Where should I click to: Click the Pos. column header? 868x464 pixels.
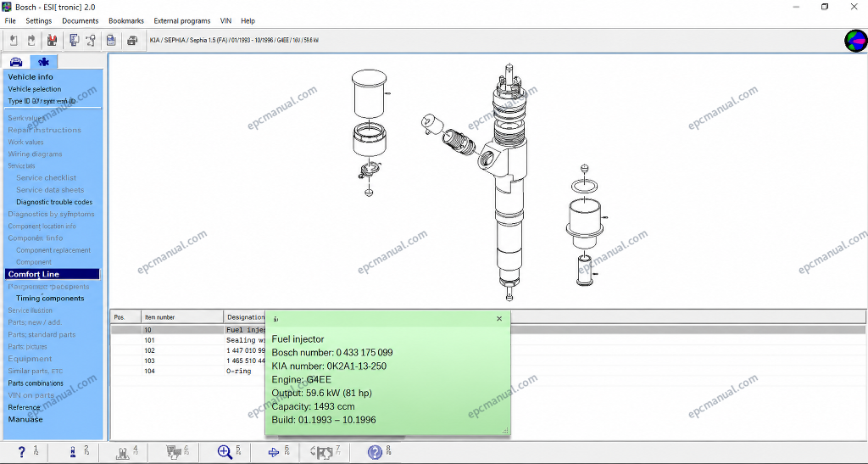[x=125, y=317]
